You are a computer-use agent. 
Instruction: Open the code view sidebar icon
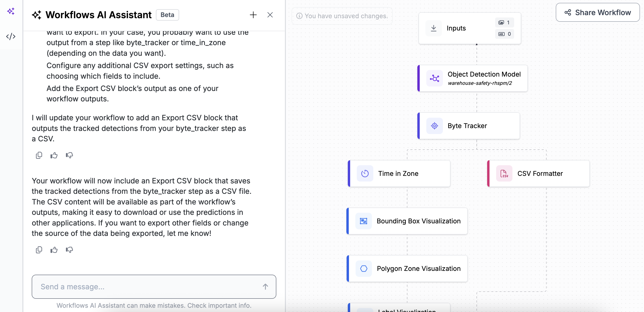click(11, 36)
